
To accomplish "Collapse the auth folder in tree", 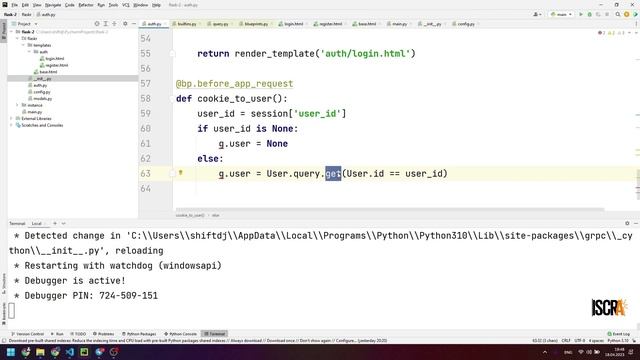I will (x=29, y=52).
